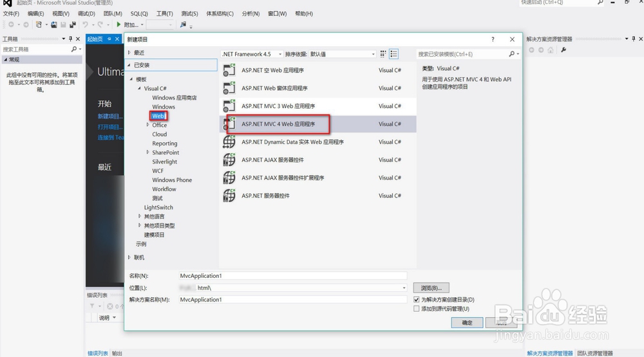This screenshot has height=357, width=644.
Task: Click the Navigate Forward toolbar icon
Action: tap(26, 24)
